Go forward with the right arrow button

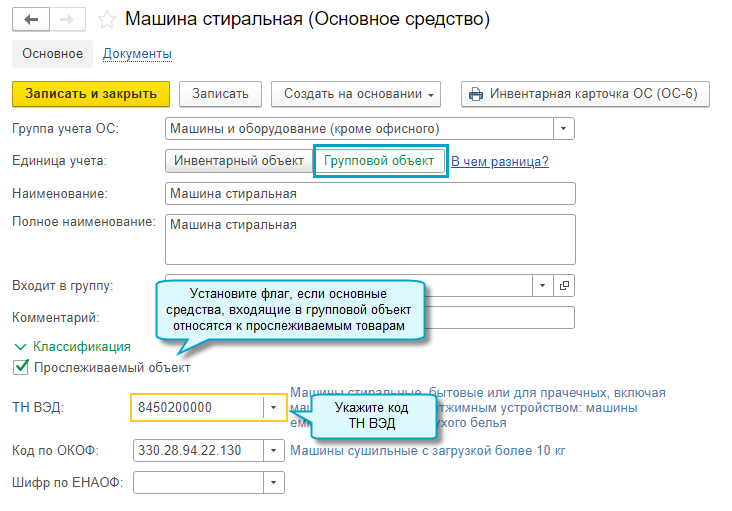[x=67, y=20]
